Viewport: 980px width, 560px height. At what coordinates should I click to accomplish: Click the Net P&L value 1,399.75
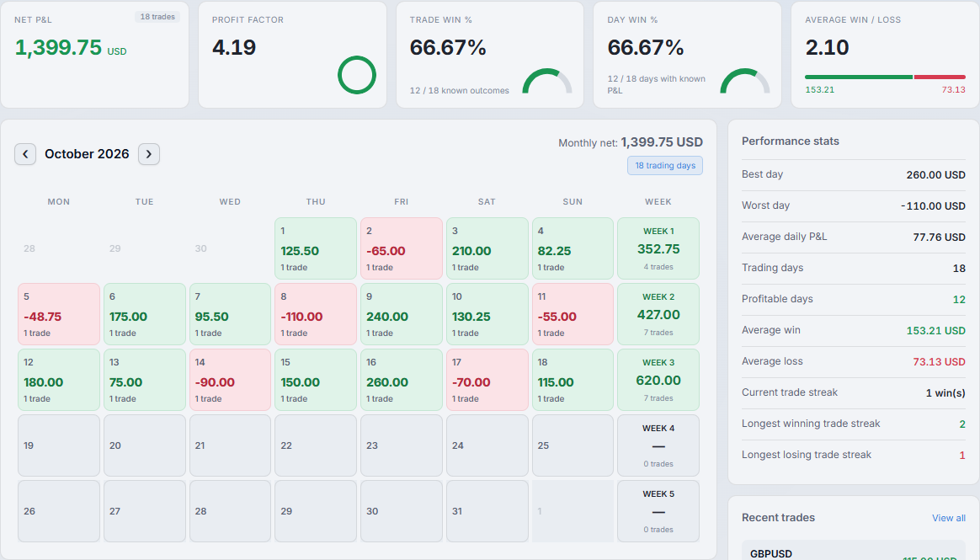[x=58, y=47]
